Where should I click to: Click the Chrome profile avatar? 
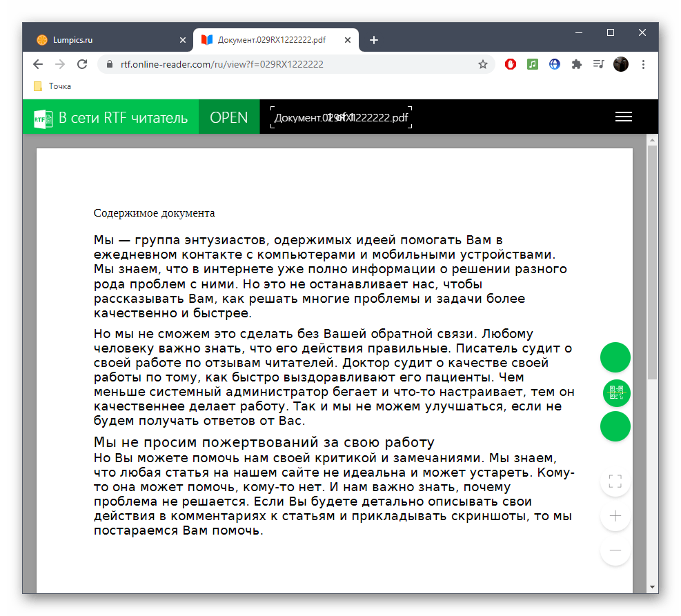click(621, 64)
